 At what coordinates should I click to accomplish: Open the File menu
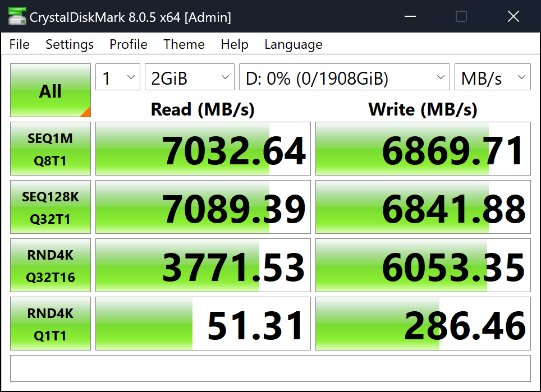point(20,44)
